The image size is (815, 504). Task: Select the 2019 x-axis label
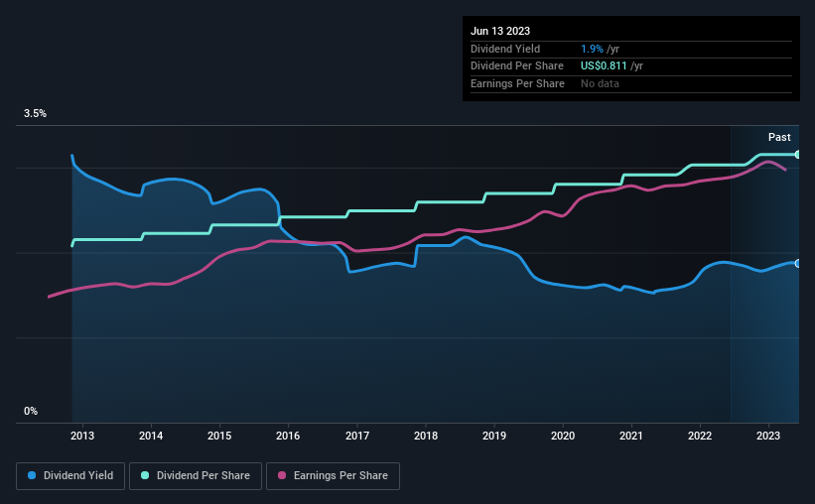pos(493,436)
